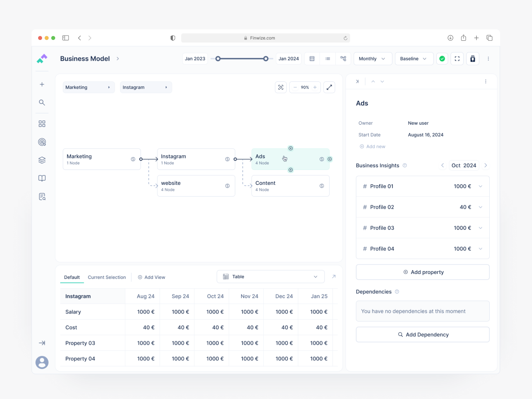Select the search icon in left sidebar
This screenshot has height=399, width=532.
click(42, 102)
